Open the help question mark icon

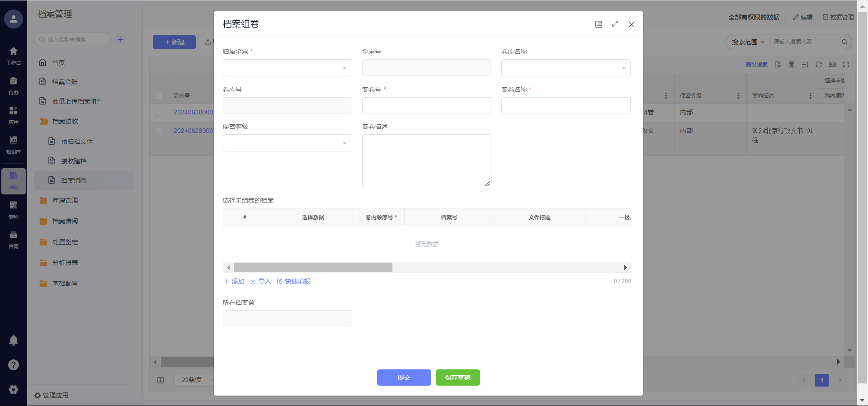(x=14, y=365)
